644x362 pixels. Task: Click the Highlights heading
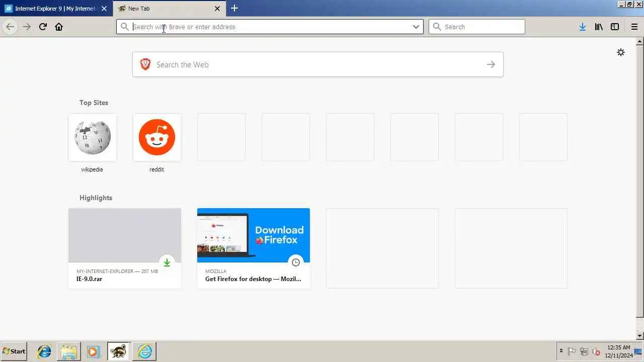[96, 198]
